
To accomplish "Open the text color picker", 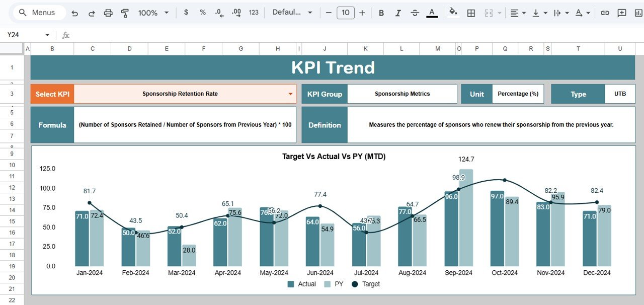I will click(x=431, y=13).
